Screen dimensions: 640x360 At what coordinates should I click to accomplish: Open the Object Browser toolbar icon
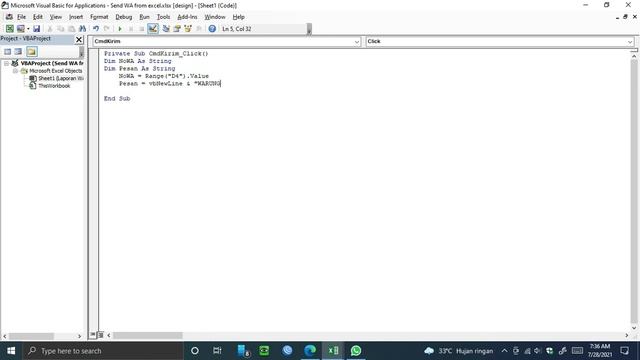tap(188, 29)
